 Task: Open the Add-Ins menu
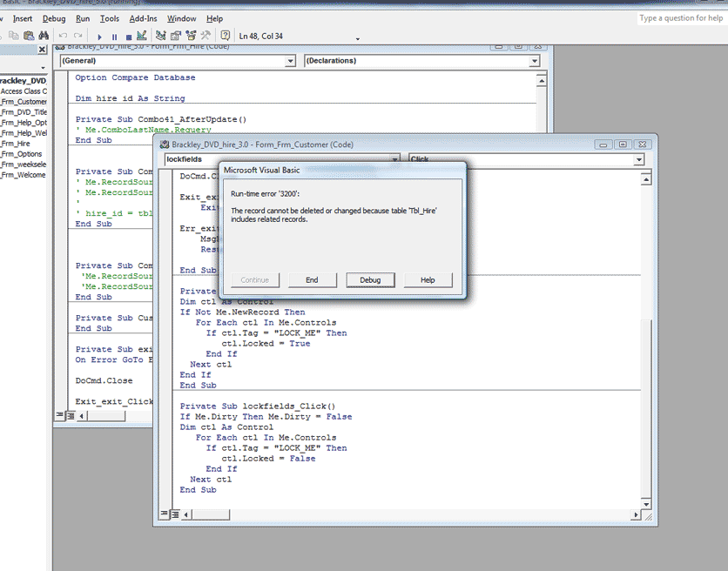(143, 18)
